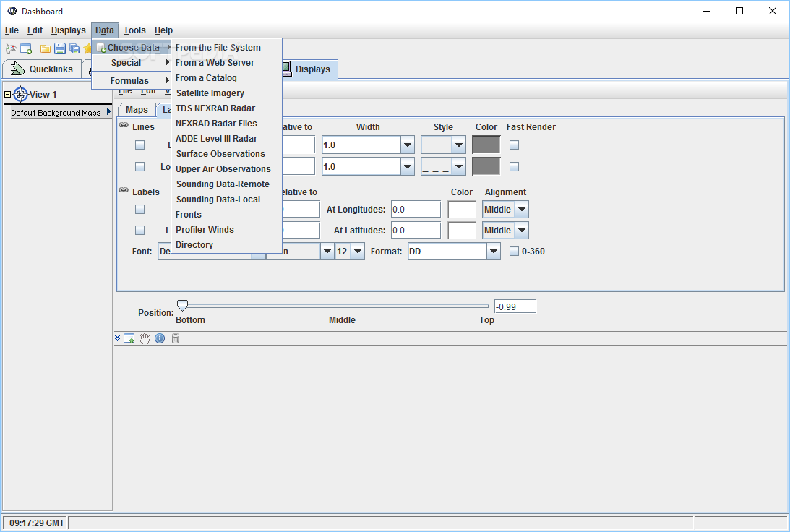Viewport: 790px width, 532px height.
Task: Choose Surface Observations
Action: point(226,154)
